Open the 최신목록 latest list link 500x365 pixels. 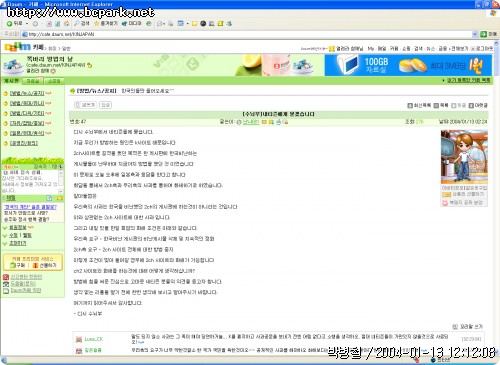[419, 105]
